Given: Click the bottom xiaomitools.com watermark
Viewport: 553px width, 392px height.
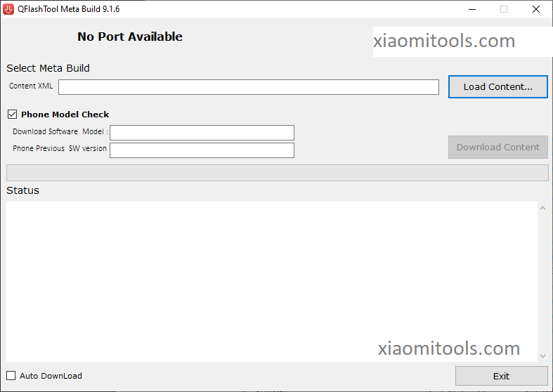Looking at the screenshot, I should (x=449, y=348).
